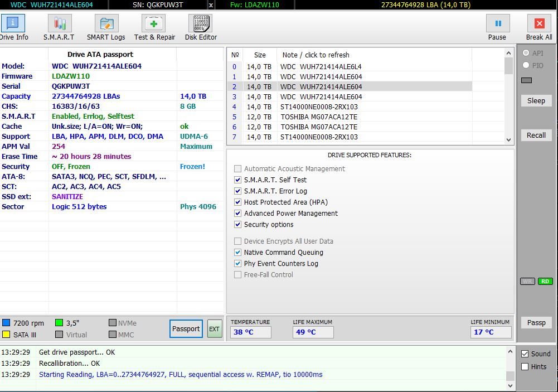Open SMART Logs folder icon
Viewport: 558px width, 392px height.
pos(106,23)
